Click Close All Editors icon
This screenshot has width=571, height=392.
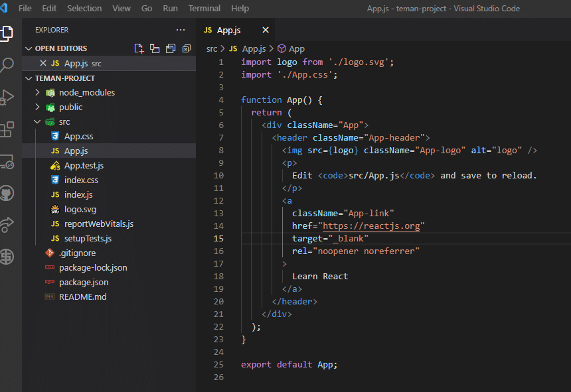click(187, 48)
